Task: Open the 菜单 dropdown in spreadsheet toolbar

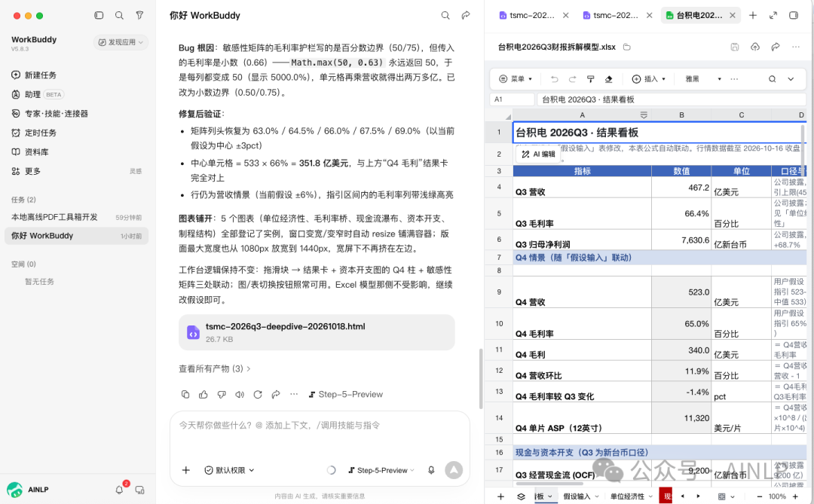Action: click(x=516, y=79)
